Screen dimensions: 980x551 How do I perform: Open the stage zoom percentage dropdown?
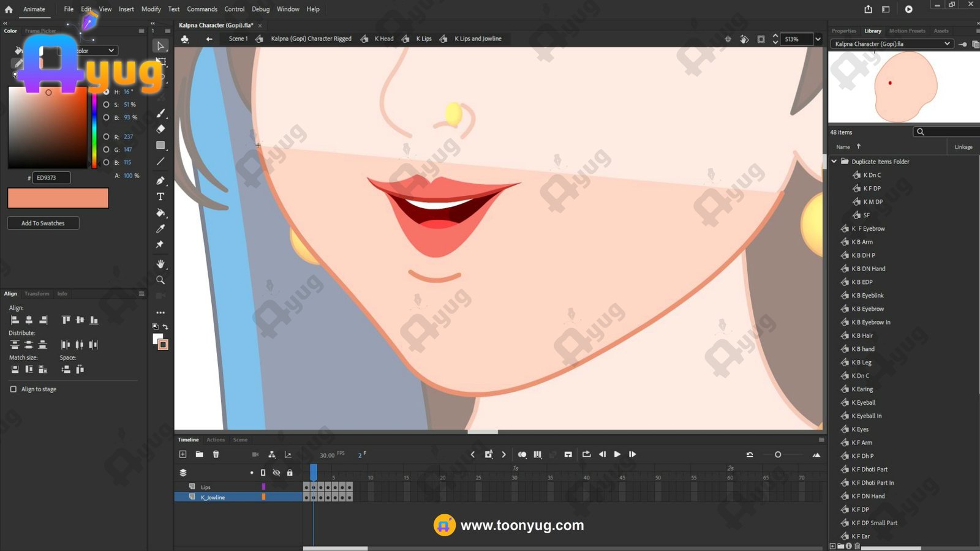(818, 39)
